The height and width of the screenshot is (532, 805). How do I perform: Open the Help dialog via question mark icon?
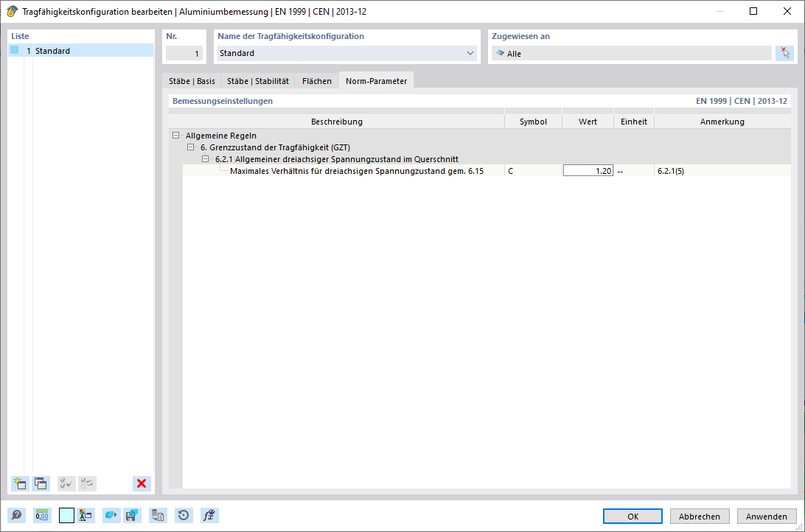coord(16,515)
